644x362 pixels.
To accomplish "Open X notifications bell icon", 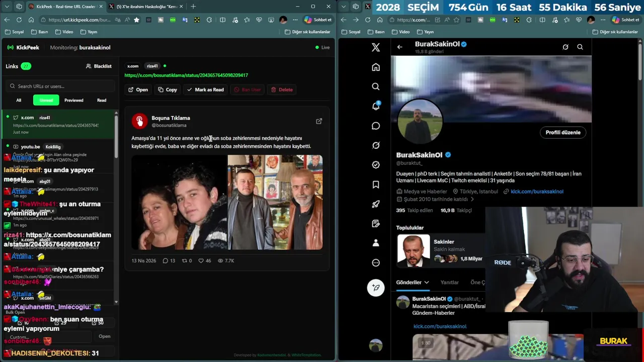I will point(376,106).
